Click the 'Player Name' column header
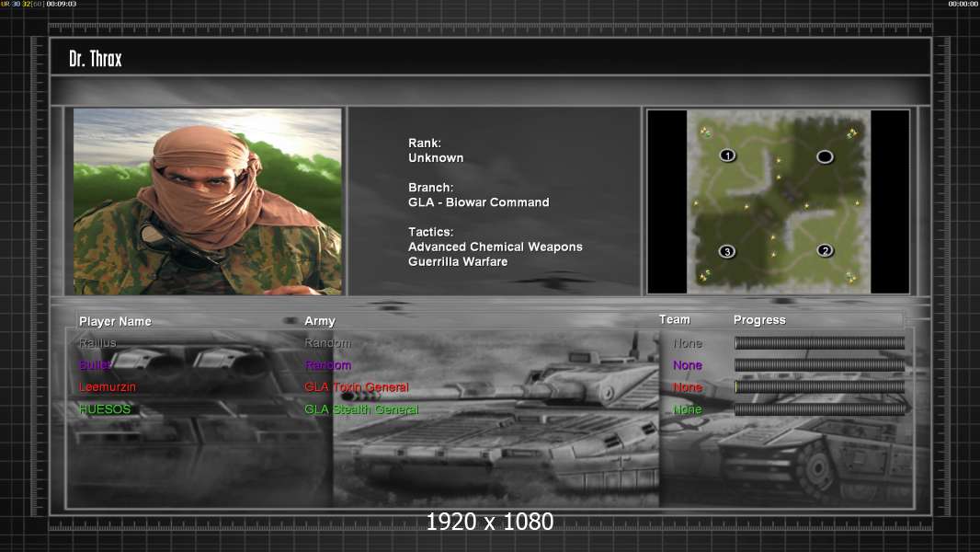 (x=115, y=321)
